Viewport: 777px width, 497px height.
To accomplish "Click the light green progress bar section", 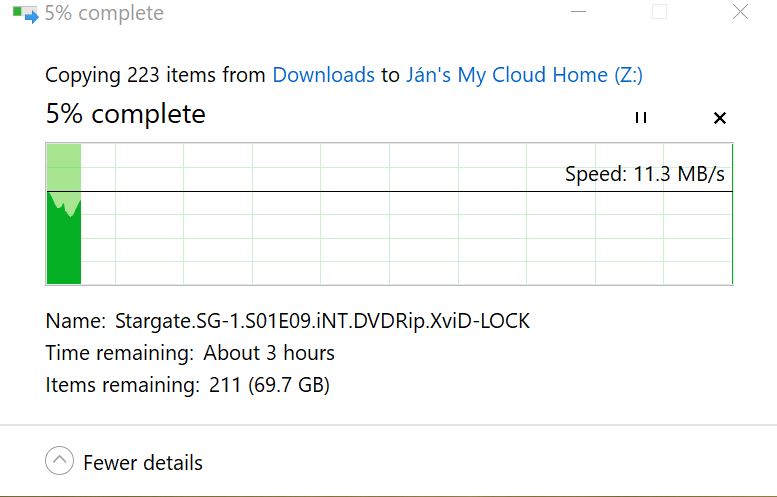I will [64, 167].
